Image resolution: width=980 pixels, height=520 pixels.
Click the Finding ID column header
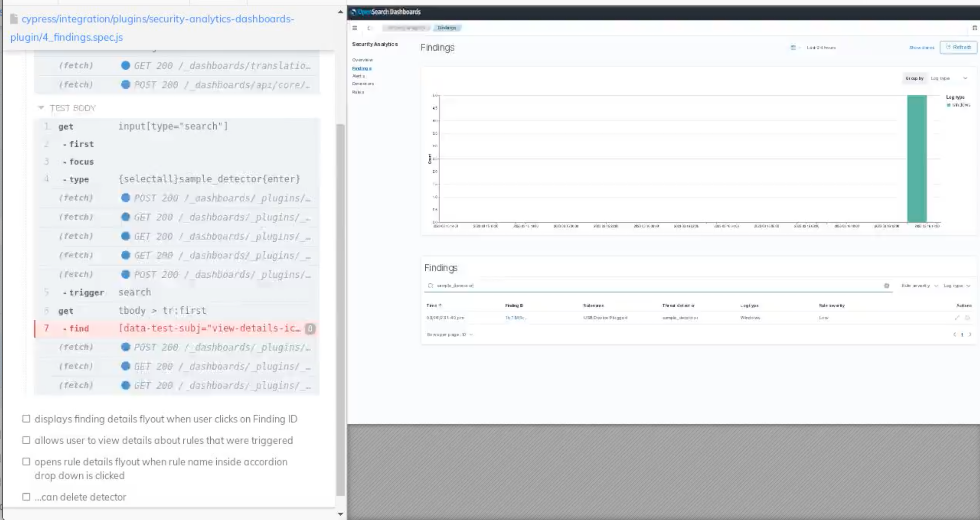coord(514,306)
